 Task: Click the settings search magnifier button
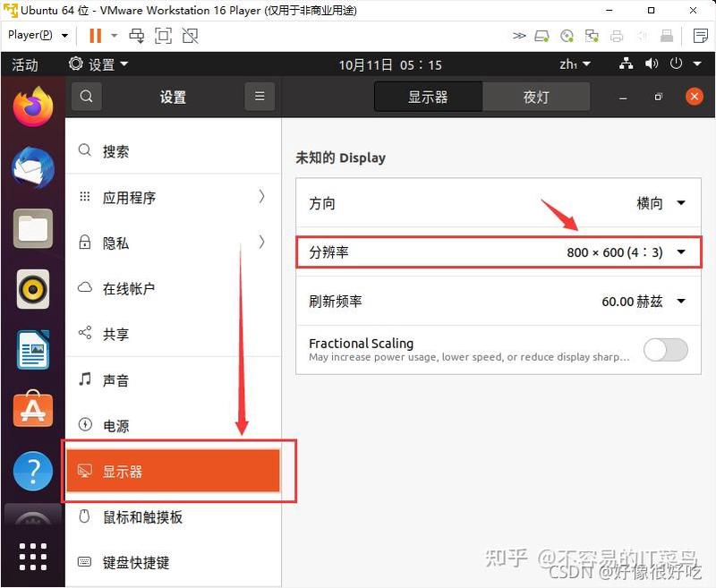86,97
